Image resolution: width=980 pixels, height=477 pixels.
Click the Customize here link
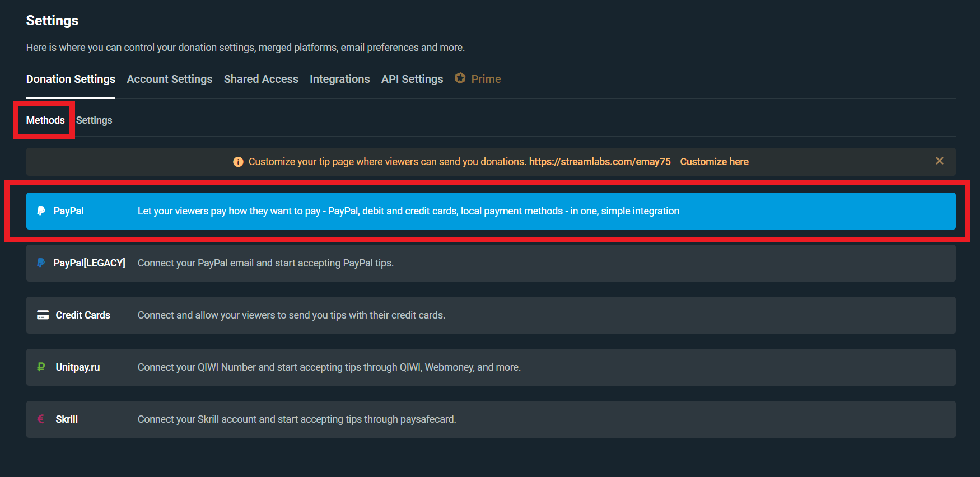tap(715, 162)
